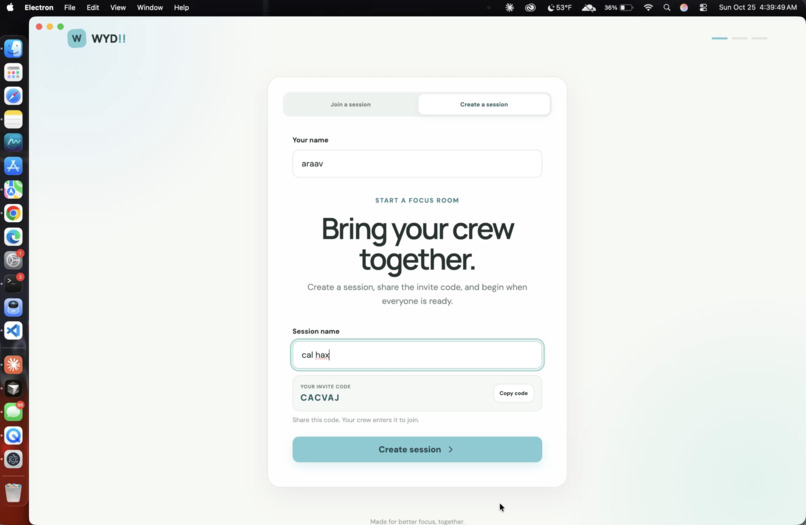Launch Safari from the dock

point(13,96)
